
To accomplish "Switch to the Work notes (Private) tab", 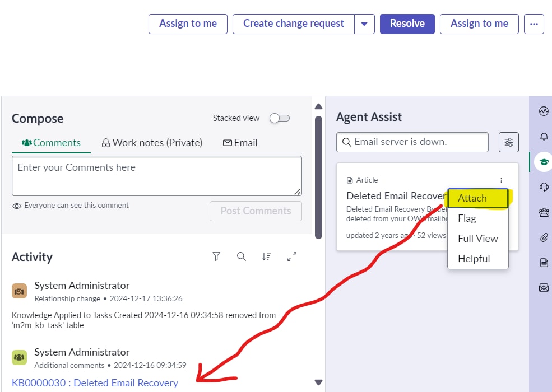I will click(152, 143).
